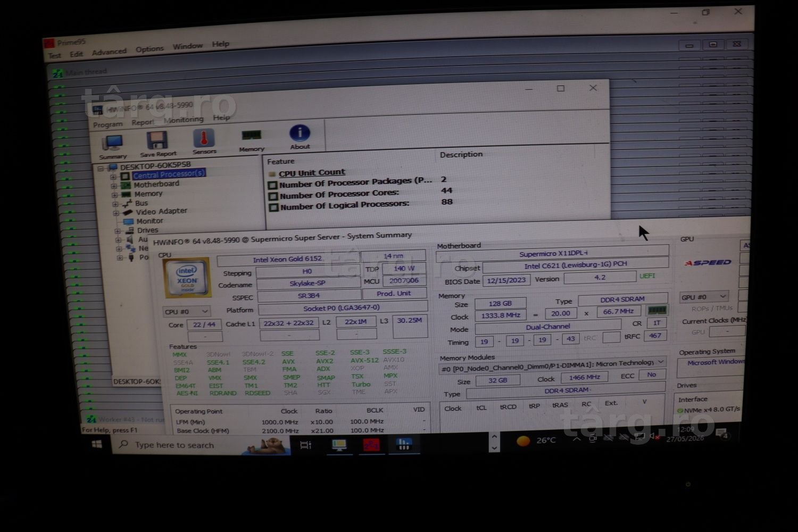Click the Type here to search box
The image size is (798, 532).
202,445
